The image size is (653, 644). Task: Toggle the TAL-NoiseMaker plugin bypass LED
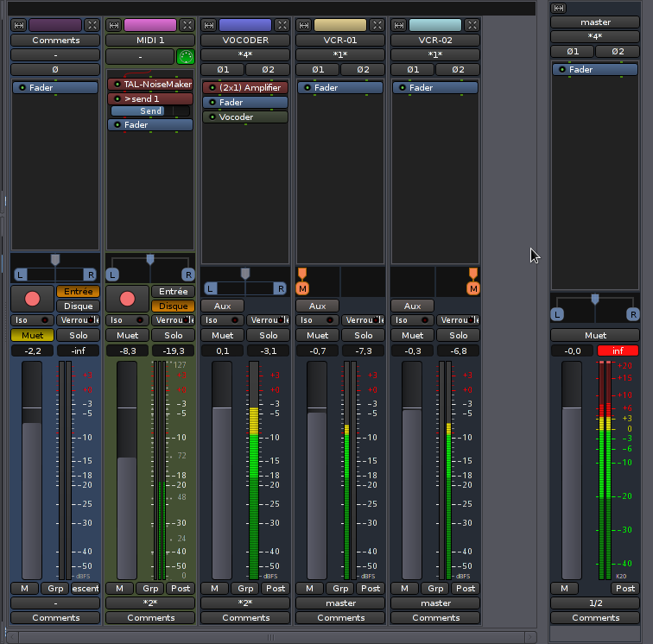(x=117, y=85)
